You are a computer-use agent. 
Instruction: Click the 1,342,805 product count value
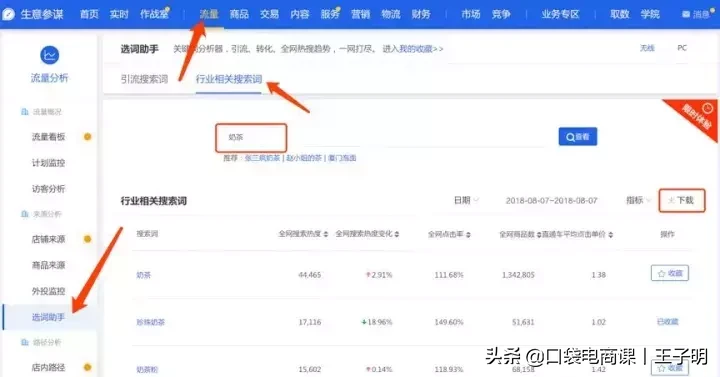coord(518,275)
